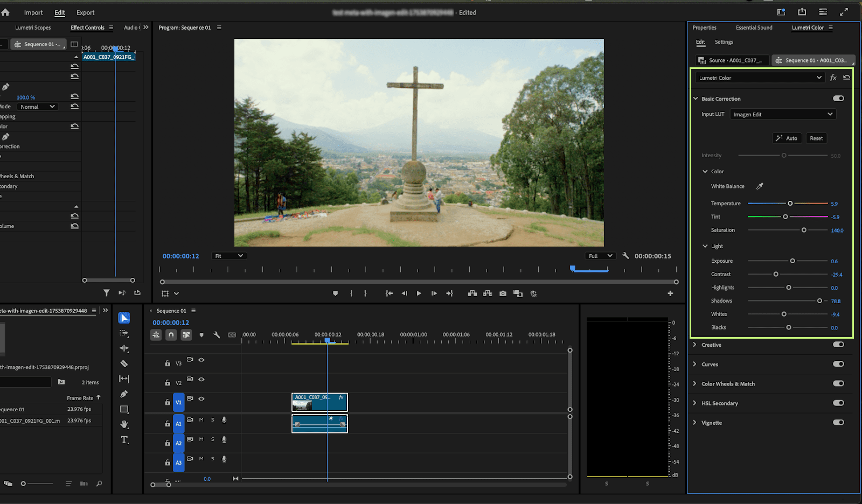
Task: Reset the Lumetri Color effect
Action: click(846, 78)
